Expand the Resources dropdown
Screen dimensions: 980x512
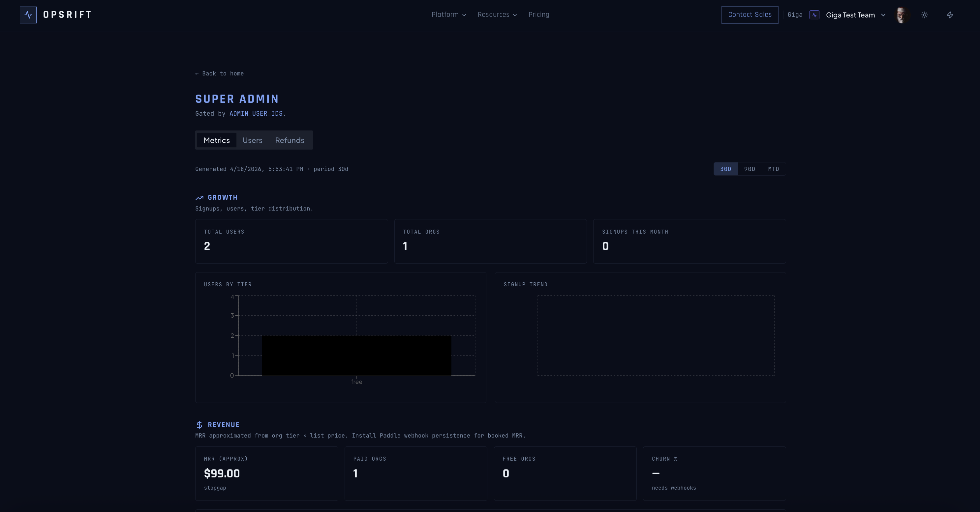[x=497, y=15]
